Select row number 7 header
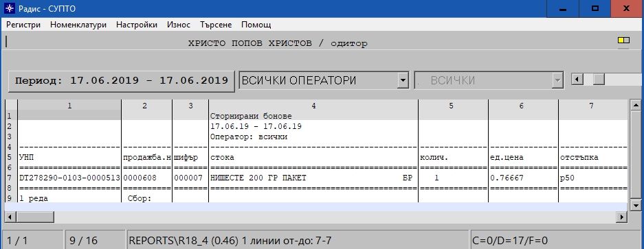This screenshot has width=644, height=249. click(x=11, y=178)
